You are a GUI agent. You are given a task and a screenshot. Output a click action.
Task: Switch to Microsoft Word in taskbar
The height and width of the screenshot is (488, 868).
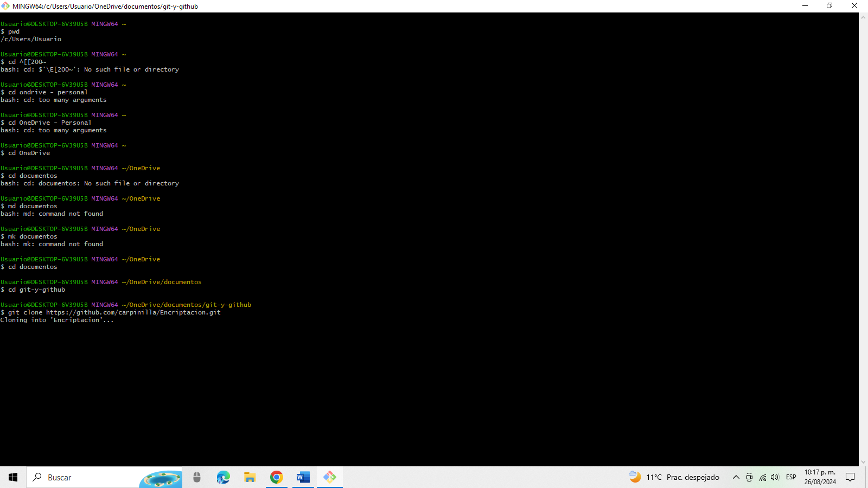[x=303, y=477]
